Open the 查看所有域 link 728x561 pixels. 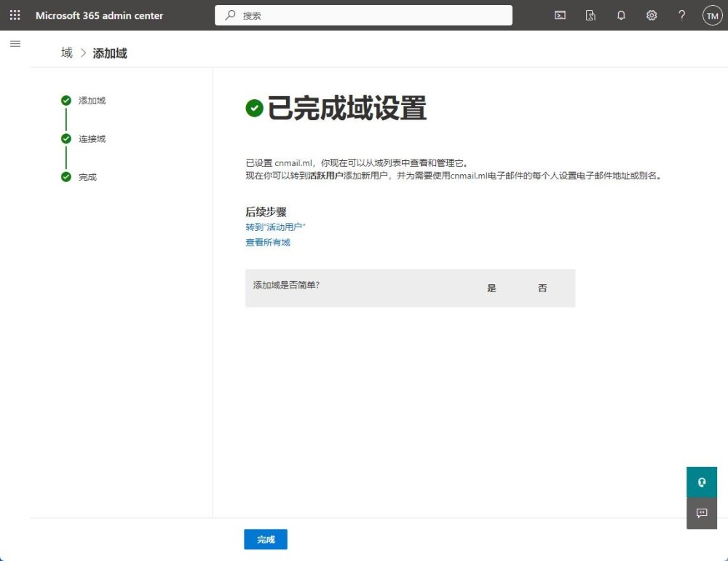[268, 243]
